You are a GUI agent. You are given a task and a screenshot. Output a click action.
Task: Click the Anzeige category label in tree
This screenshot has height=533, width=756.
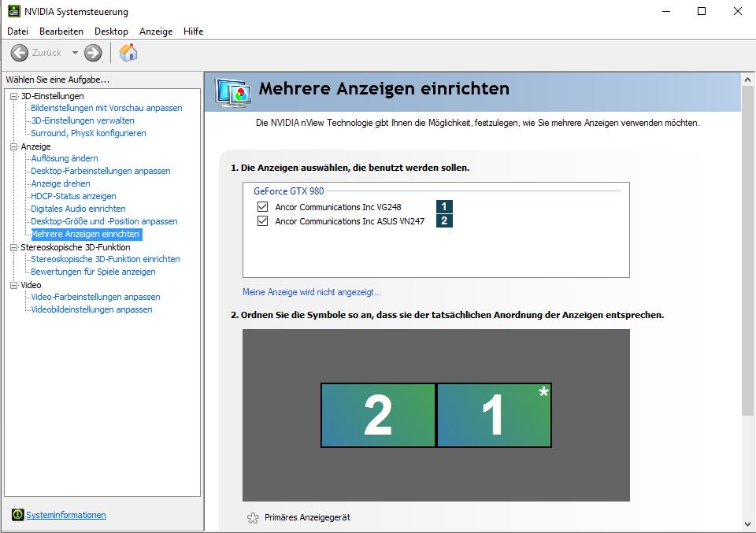pyautogui.click(x=35, y=146)
